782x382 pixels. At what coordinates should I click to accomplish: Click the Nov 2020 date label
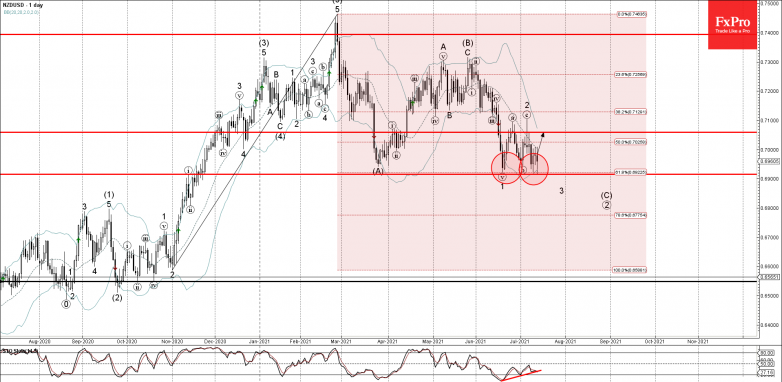click(171, 342)
